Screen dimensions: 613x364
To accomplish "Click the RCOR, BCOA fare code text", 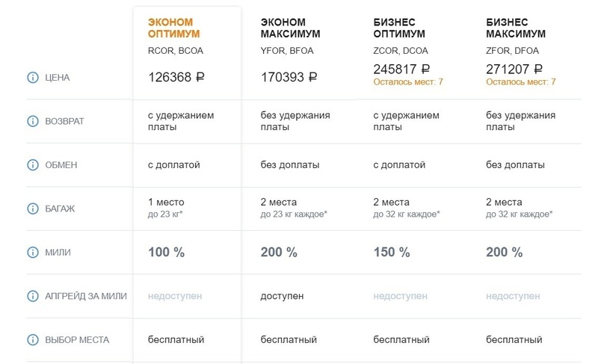I will (176, 51).
